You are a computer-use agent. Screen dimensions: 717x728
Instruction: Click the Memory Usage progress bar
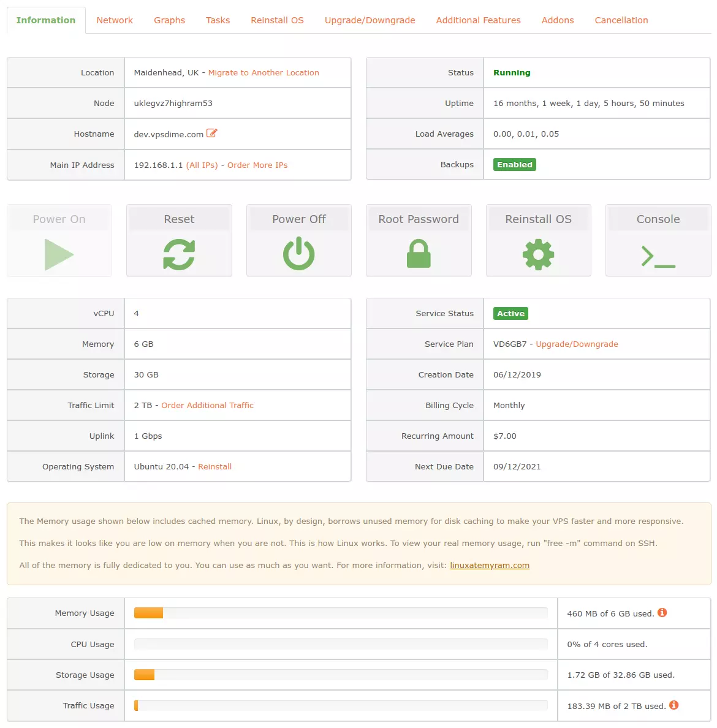coord(341,612)
